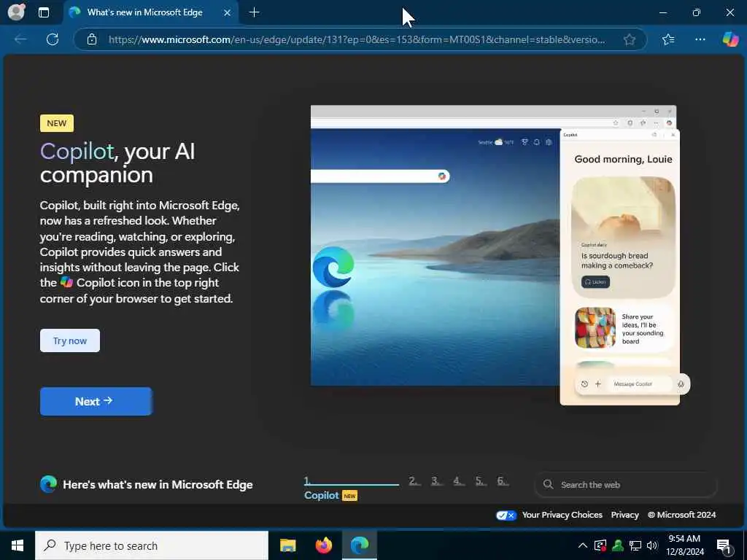This screenshot has height=560, width=747.
Task: View site information lock icon
Action: pyautogui.click(x=92, y=39)
